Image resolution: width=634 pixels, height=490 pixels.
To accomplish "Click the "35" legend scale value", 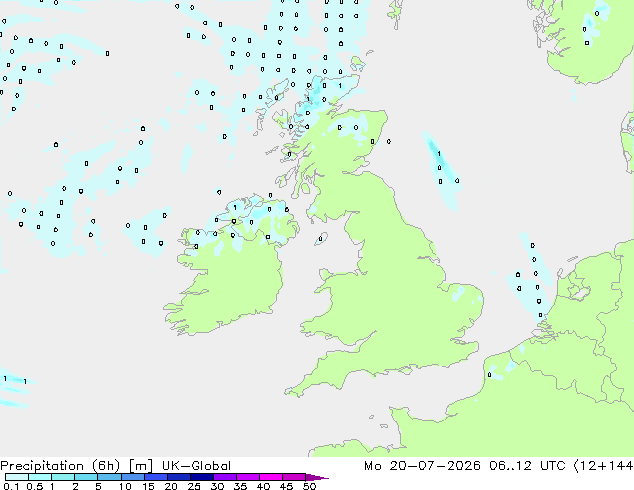I will click(240, 486).
